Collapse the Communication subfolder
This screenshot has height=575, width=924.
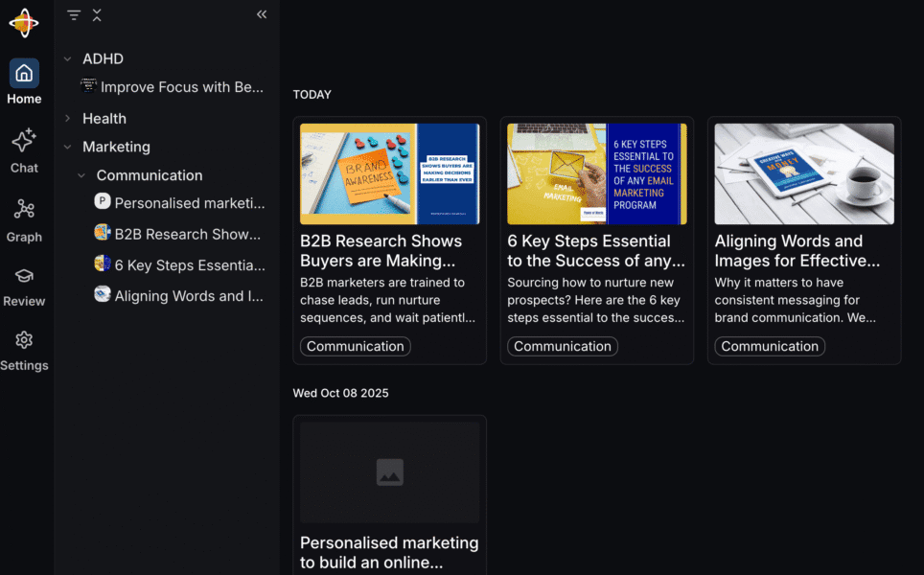tap(81, 176)
